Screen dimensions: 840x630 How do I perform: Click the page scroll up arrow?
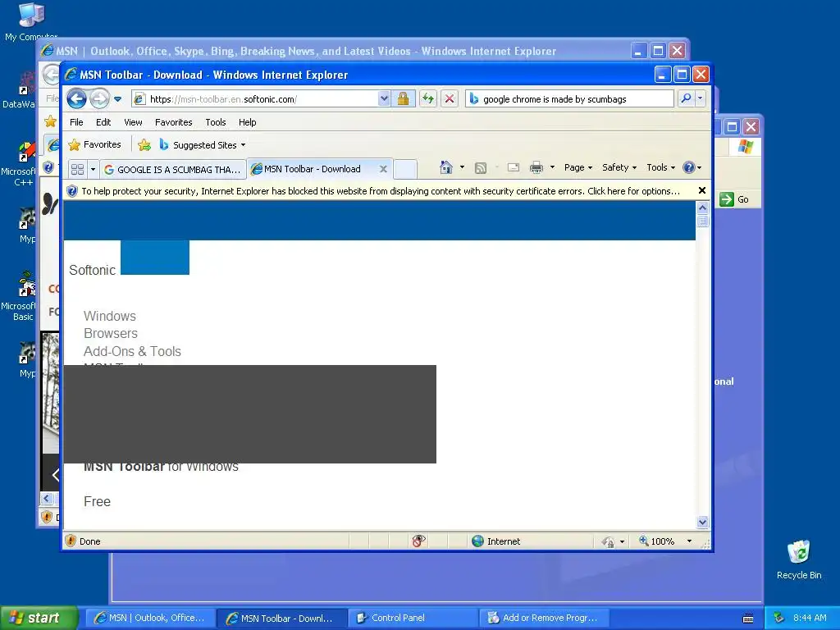(702, 208)
